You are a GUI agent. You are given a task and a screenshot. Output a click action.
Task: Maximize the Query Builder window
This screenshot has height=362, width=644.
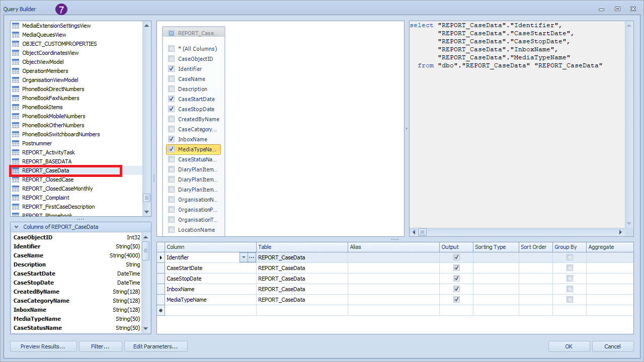(617, 9)
